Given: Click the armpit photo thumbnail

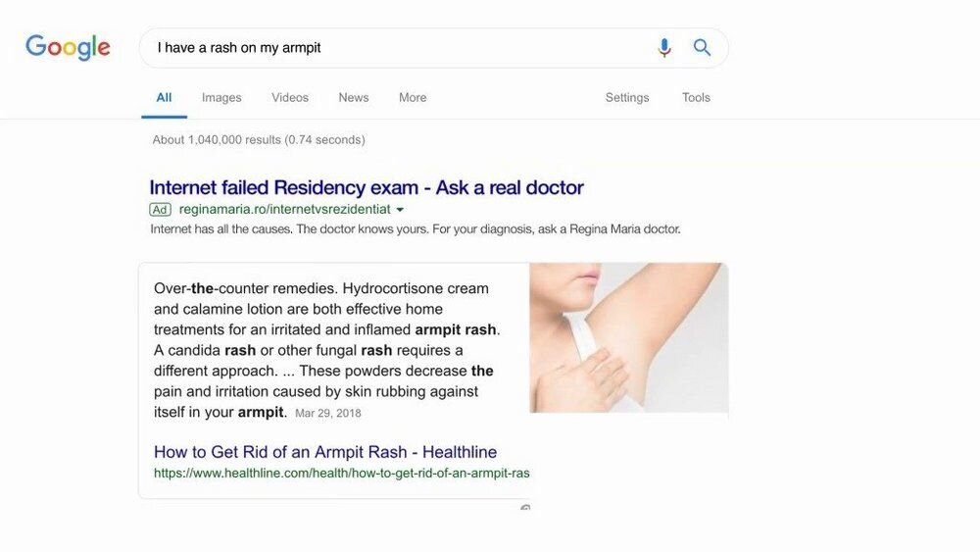Looking at the screenshot, I should pyautogui.click(x=629, y=337).
